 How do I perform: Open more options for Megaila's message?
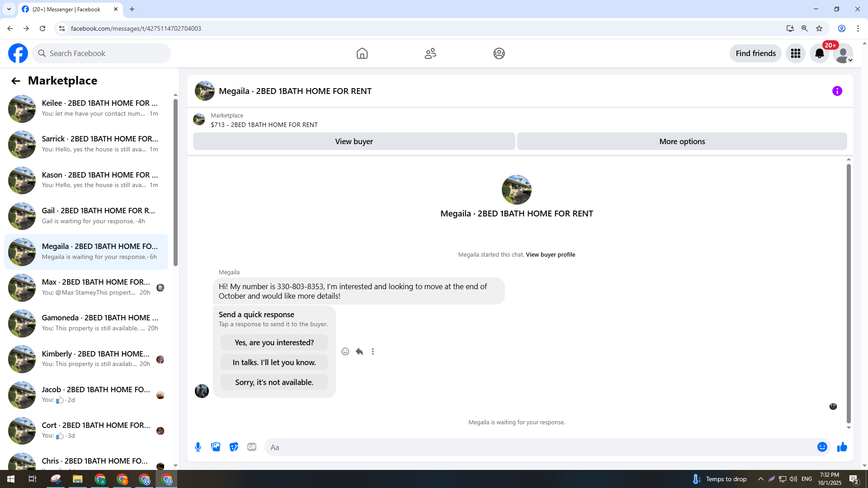pyautogui.click(x=373, y=352)
